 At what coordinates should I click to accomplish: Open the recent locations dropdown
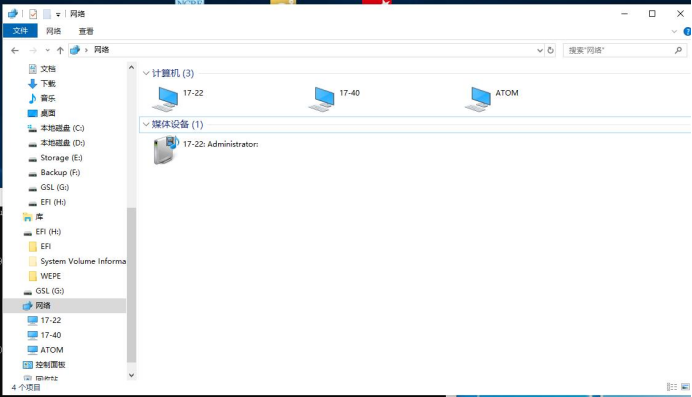click(x=47, y=50)
